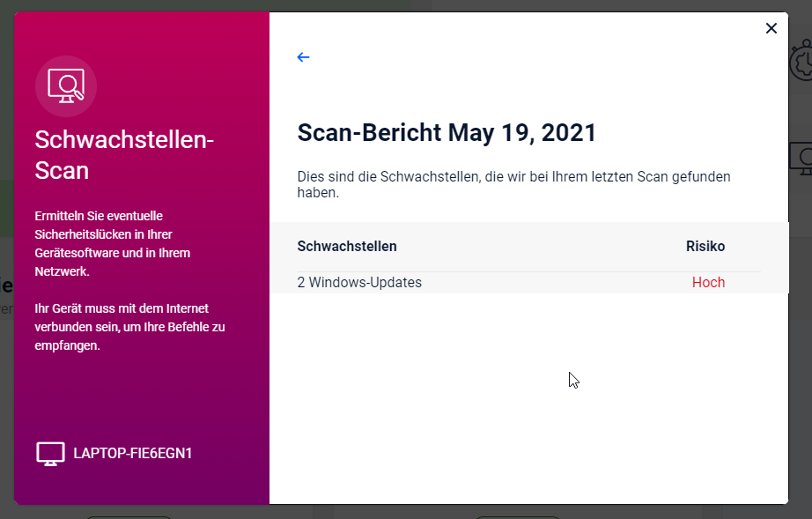This screenshot has height=519, width=812.
Task: Close the Schwachstellen-Scan dialog
Action: [771, 28]
